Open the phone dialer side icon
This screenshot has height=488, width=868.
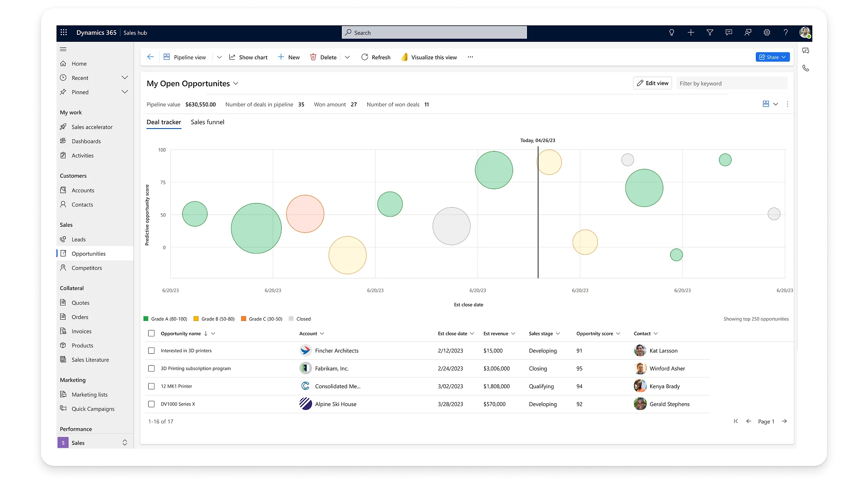(805, 68)
